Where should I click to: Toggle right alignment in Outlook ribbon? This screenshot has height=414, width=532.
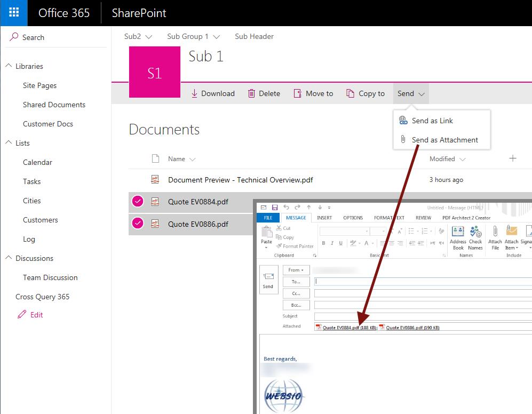(400, 243)
